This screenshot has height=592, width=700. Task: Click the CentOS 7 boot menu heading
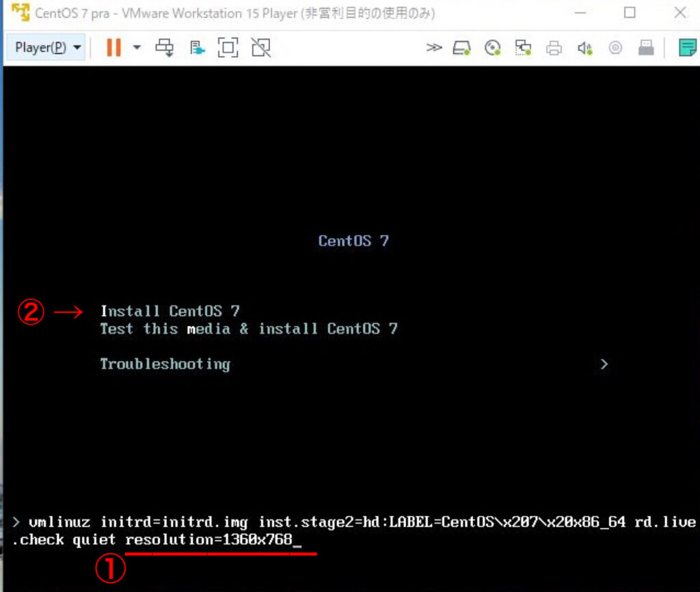point(353,241)
